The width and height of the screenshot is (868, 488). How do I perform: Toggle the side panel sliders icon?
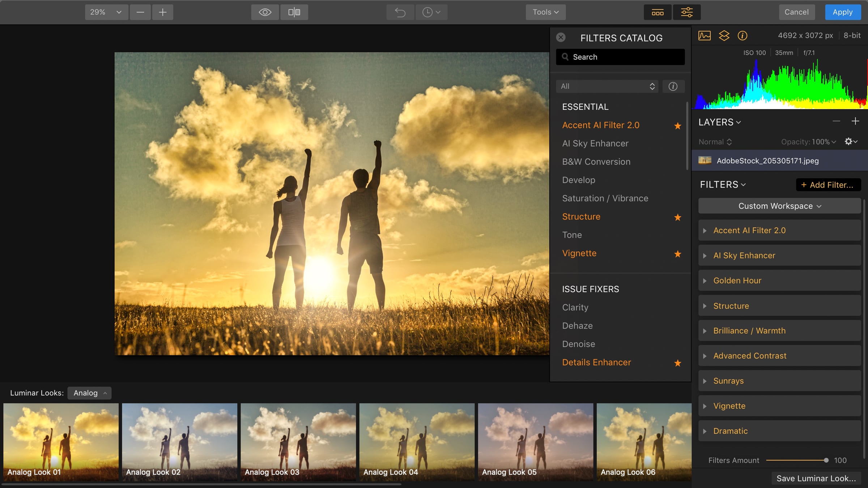[686, 12]
